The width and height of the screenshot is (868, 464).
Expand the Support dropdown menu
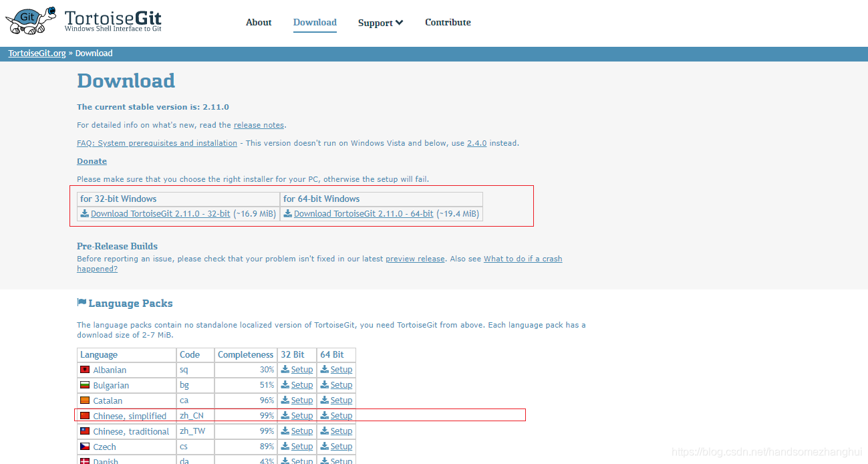tap(380, 23)
